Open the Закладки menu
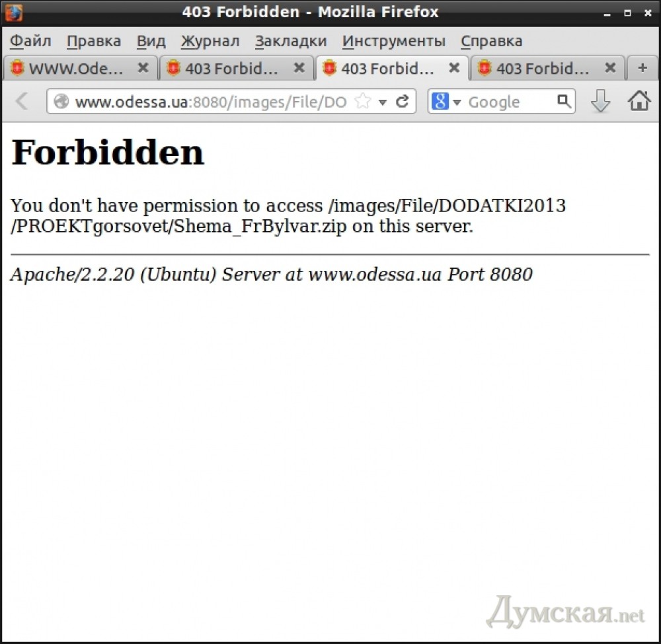The width and height of the screenshot is (661, 644). coord(291,41)
